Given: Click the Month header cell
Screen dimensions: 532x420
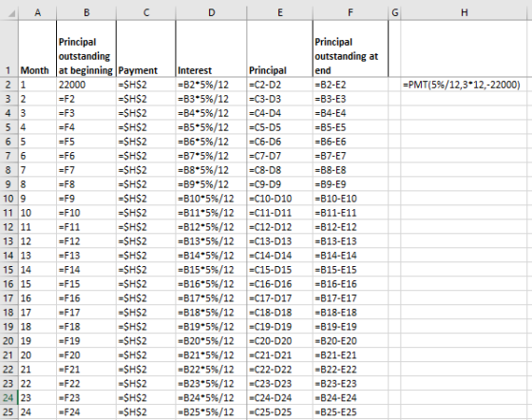Looking at the screenshot, I should (37, 48).
